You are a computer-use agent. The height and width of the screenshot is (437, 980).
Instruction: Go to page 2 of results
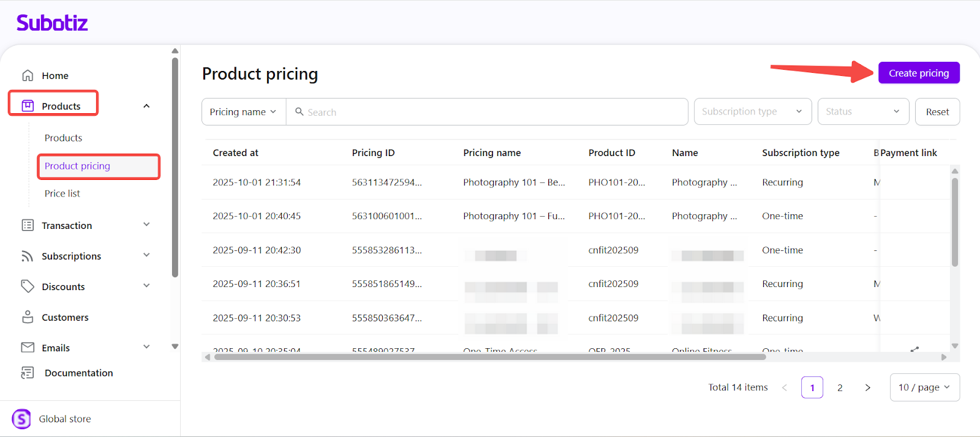tap(840, 387)
